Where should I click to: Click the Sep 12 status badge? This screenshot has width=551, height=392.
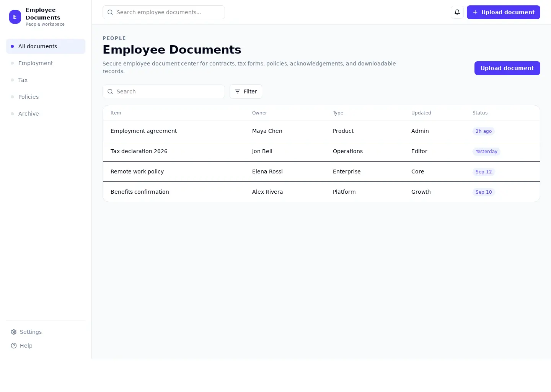point(484,172)
